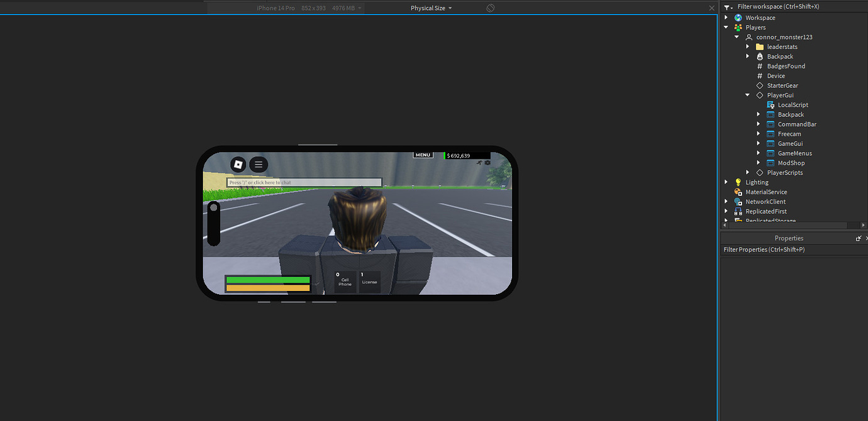
Task: Click the Properties panel tab
Action: (x=789, y=238)
